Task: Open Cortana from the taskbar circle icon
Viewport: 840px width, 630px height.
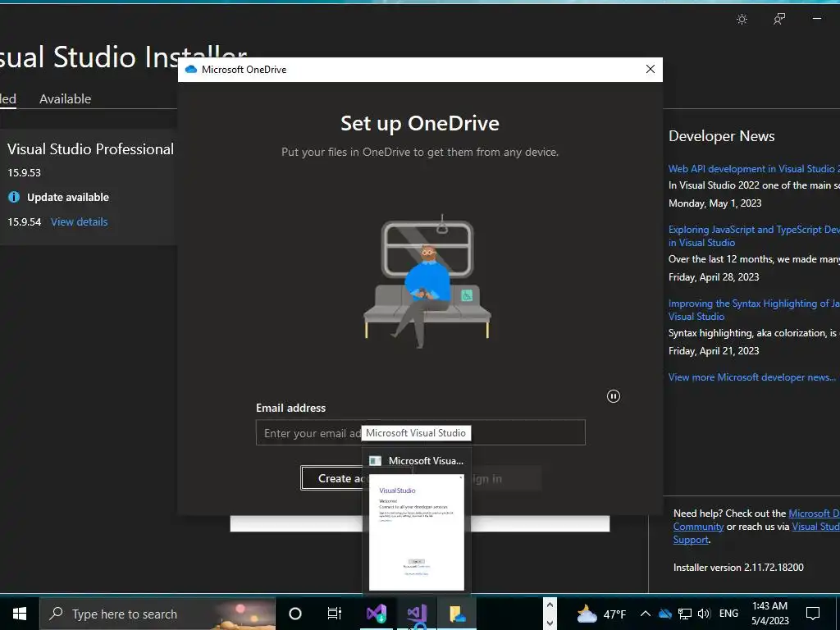Action: click(x=294, y=614)
